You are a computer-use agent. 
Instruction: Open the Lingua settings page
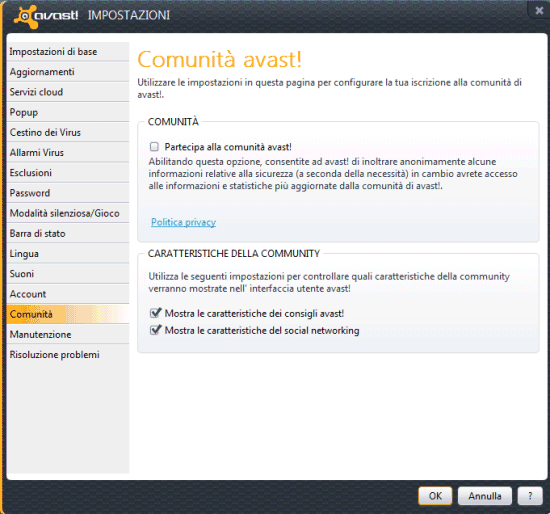pyautogui.click(x=68, y=254)
